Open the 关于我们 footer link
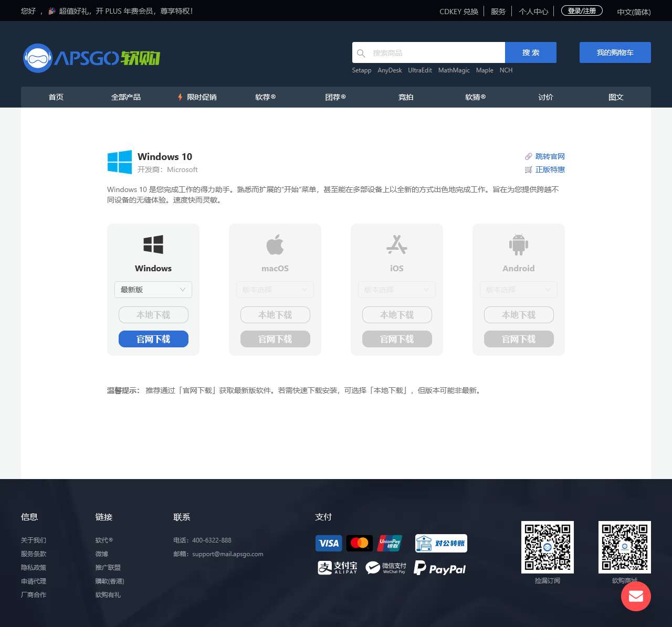 click(34, 540)
